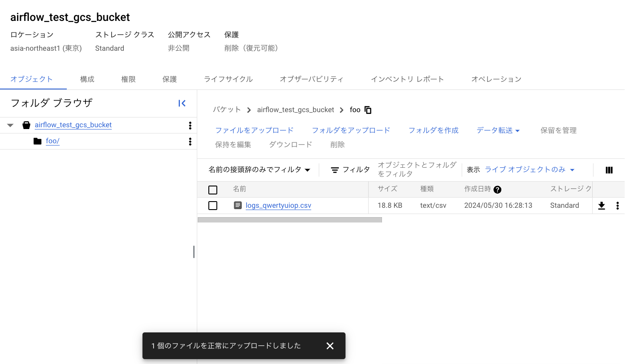Click the ファイルをアップロード button
Screen dimensions: 626x364
[x=254, y=130]
